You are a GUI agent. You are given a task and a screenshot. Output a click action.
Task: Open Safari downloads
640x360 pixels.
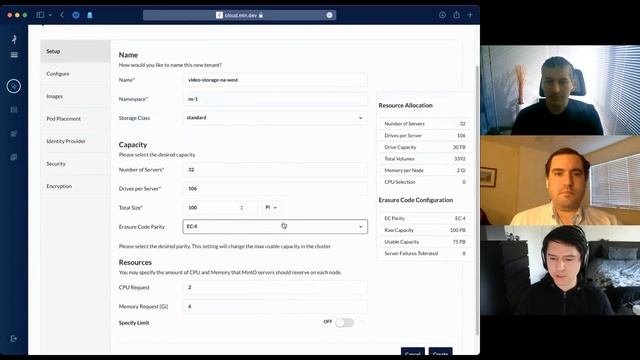(442, 15)
